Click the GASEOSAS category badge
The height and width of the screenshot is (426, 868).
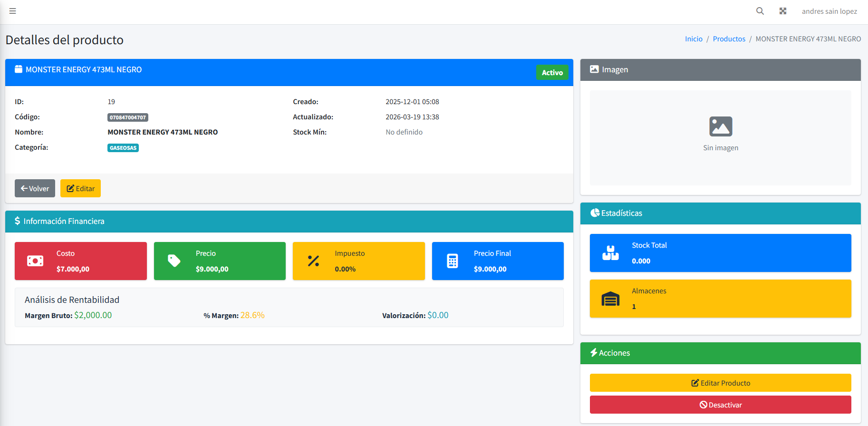(123, 148)
